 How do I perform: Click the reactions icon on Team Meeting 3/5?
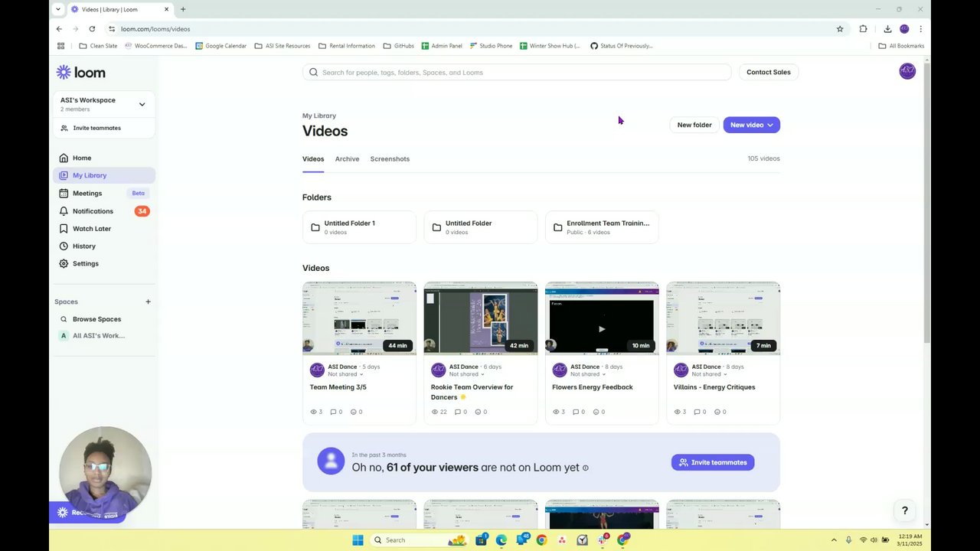[353, 412]
